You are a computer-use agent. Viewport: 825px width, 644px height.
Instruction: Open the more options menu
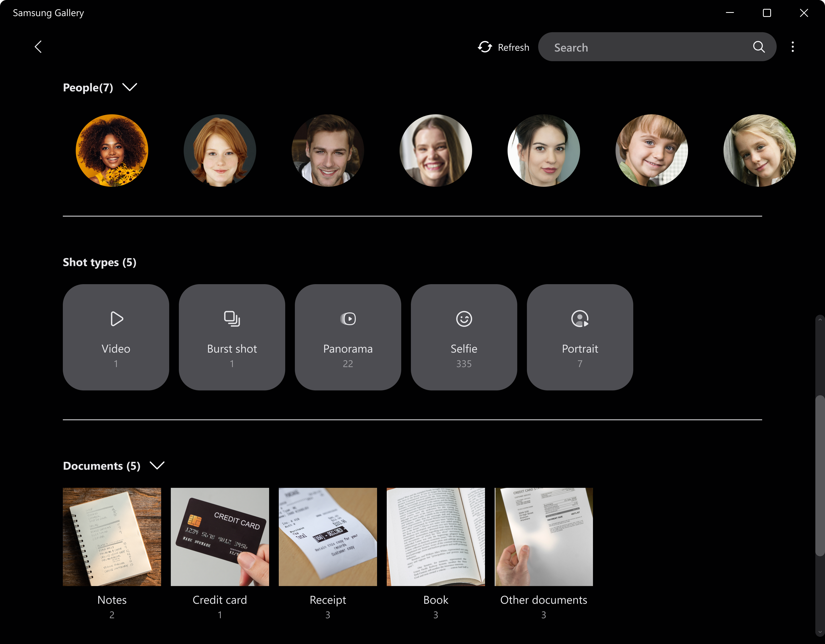pos(793,46)
